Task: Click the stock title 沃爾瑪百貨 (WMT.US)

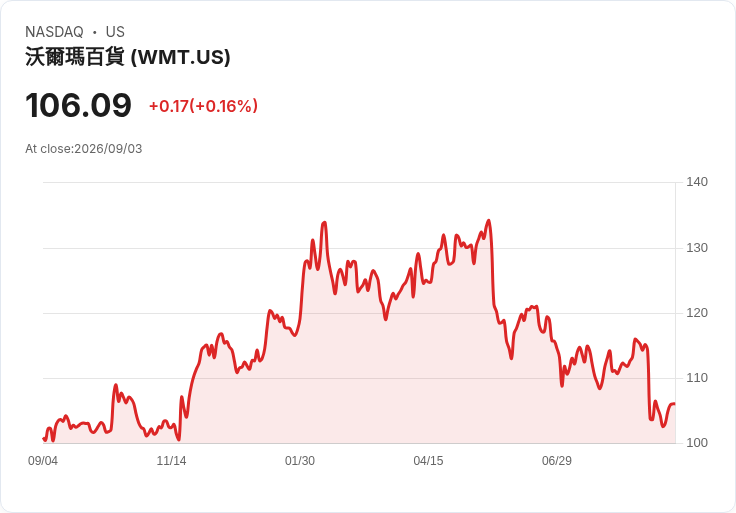Action: click(x=128, y=57)
